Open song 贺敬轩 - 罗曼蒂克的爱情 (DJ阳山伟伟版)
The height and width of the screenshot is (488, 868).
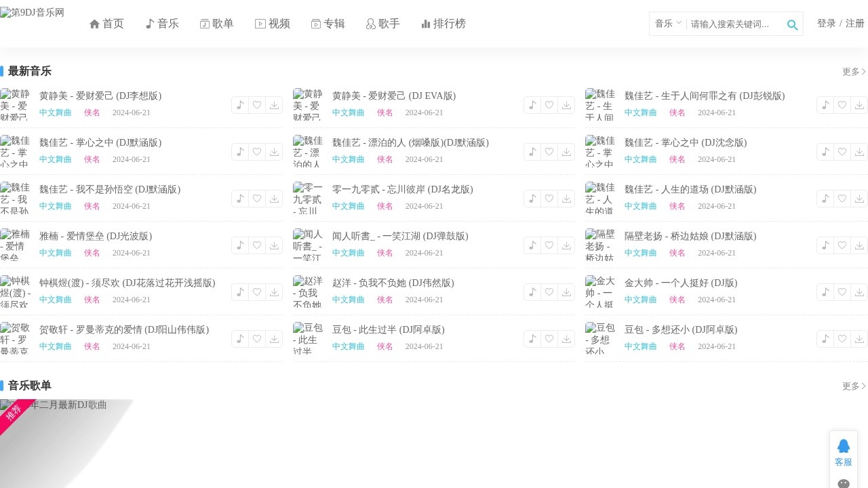pyautogui.click(x=124, y=330)
